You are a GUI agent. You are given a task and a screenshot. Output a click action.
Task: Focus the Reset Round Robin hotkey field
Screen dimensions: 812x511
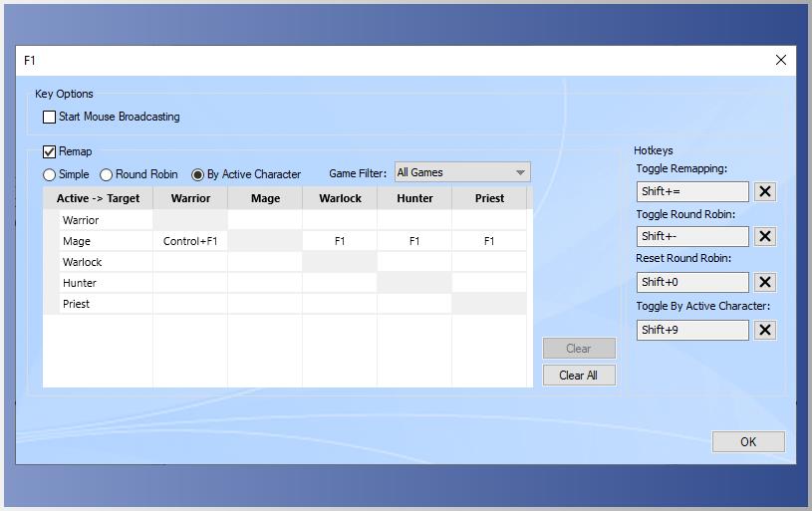692,282
